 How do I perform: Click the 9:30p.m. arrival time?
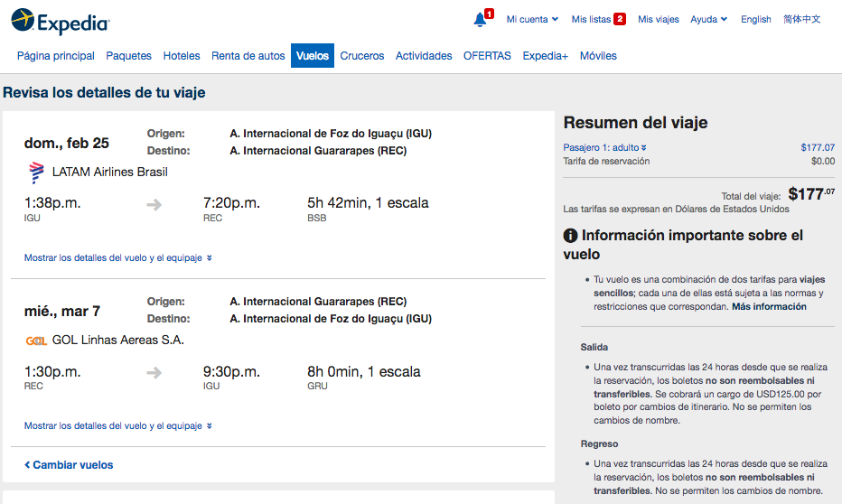pyautogui.click(x=231, y=371)
